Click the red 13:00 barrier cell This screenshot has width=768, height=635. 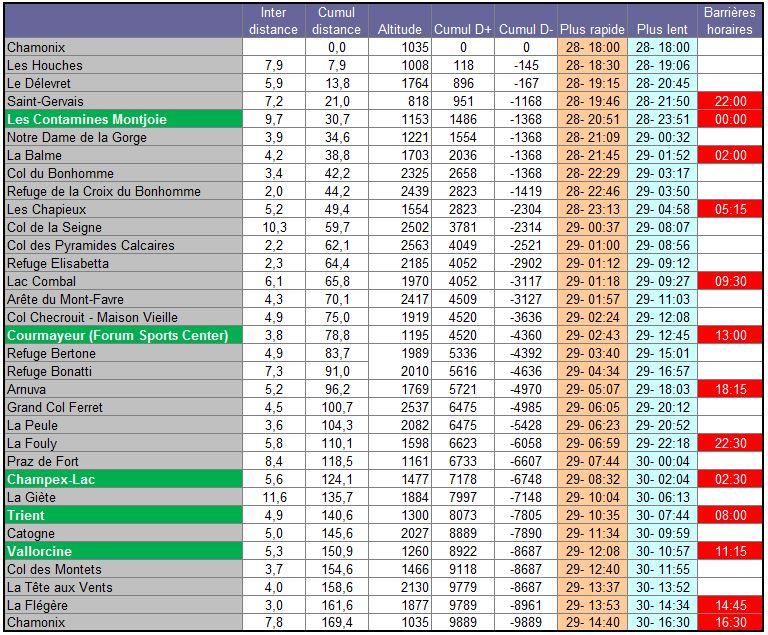tap(730, 336)
